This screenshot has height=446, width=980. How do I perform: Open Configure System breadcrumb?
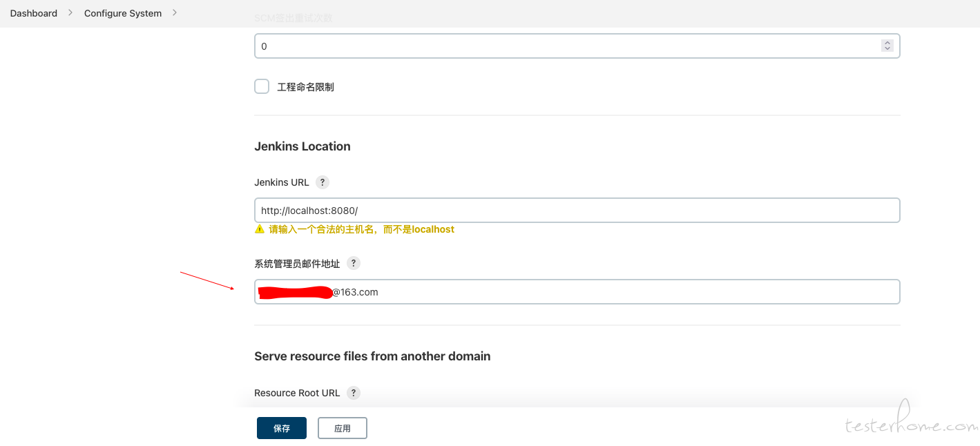tap(123, 13)
